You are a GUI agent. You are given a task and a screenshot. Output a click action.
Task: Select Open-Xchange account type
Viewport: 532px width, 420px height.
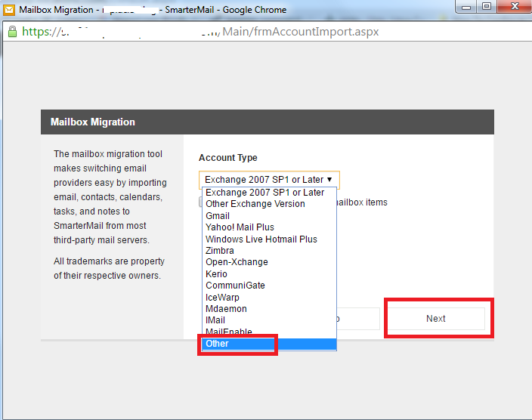[269, 262]
